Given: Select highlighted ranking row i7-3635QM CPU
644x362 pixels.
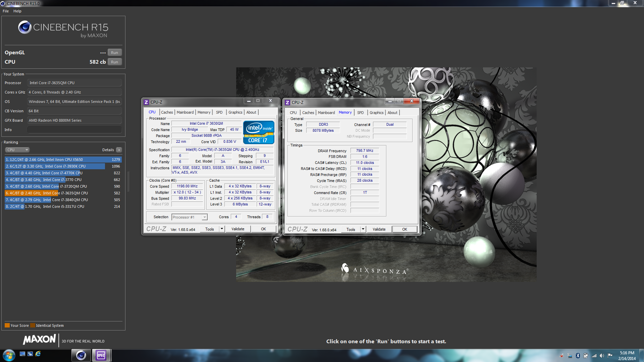Looking at the screenshot, I should coord(63,193).
